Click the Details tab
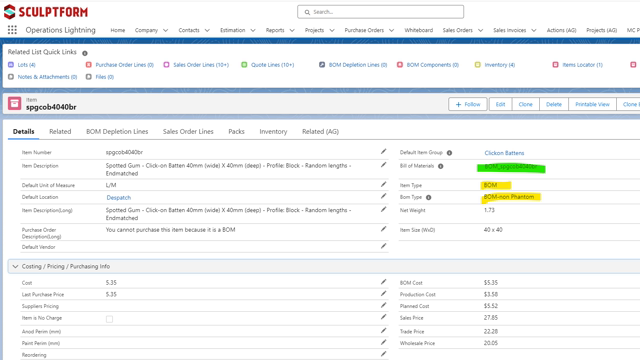This screenshot has width=640, height=360. point(24,131)
